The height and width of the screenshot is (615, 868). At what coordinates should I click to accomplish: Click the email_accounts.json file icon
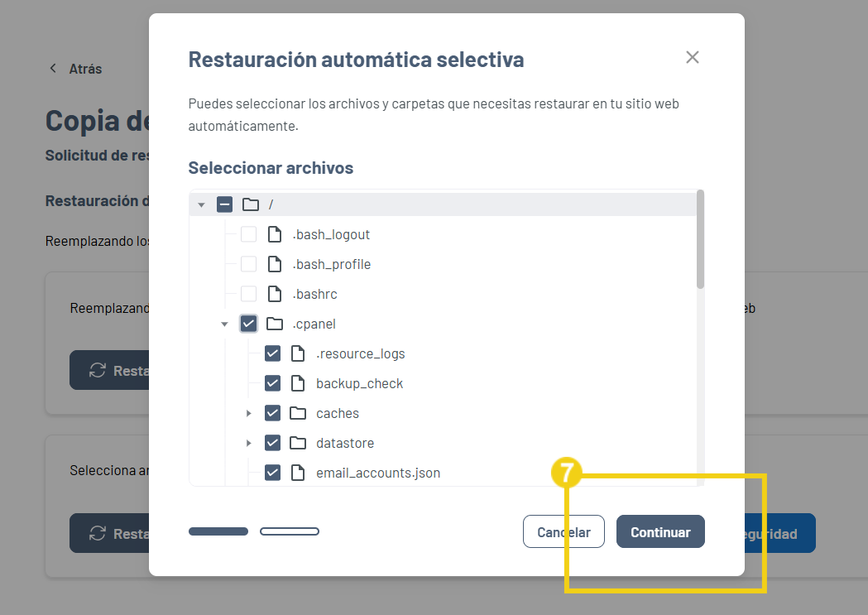pos(298,473)
